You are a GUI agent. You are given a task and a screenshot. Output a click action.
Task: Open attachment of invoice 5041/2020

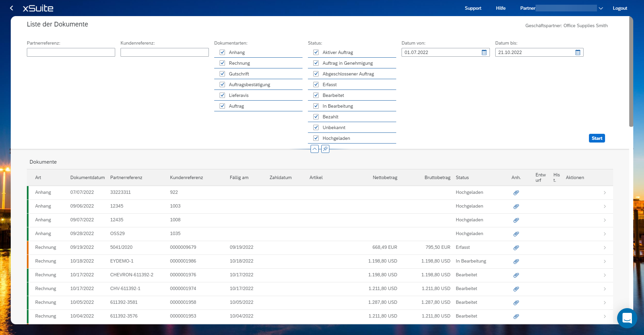[x=516, y=247]
